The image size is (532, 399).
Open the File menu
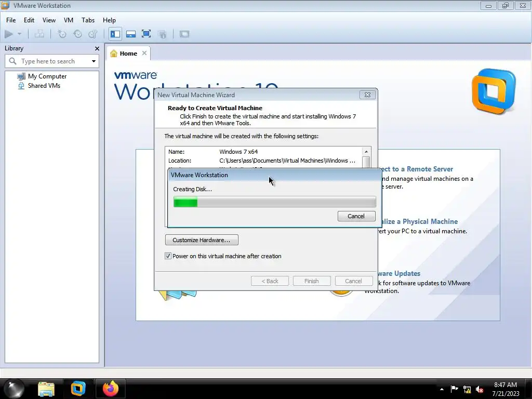tap(11, 20)
